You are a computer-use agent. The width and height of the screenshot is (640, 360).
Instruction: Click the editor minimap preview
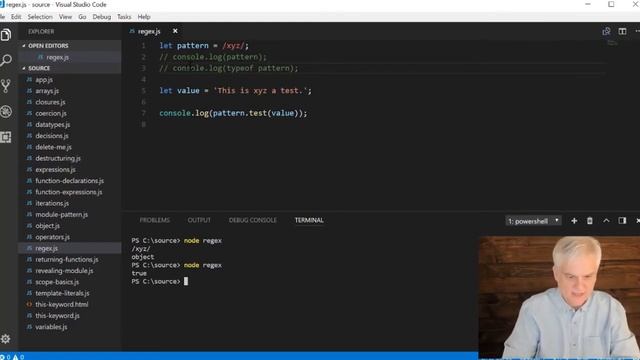tap(612, 43)
